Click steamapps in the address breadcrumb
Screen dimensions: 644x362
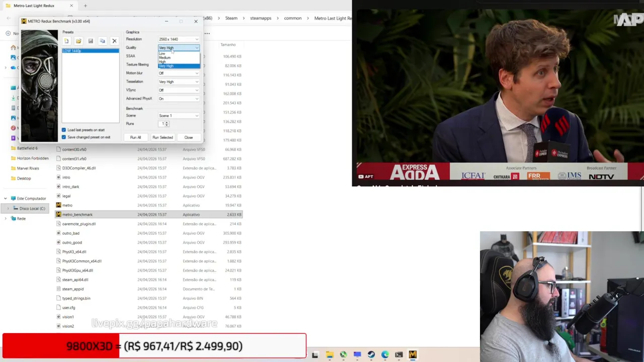coord(261,18)
